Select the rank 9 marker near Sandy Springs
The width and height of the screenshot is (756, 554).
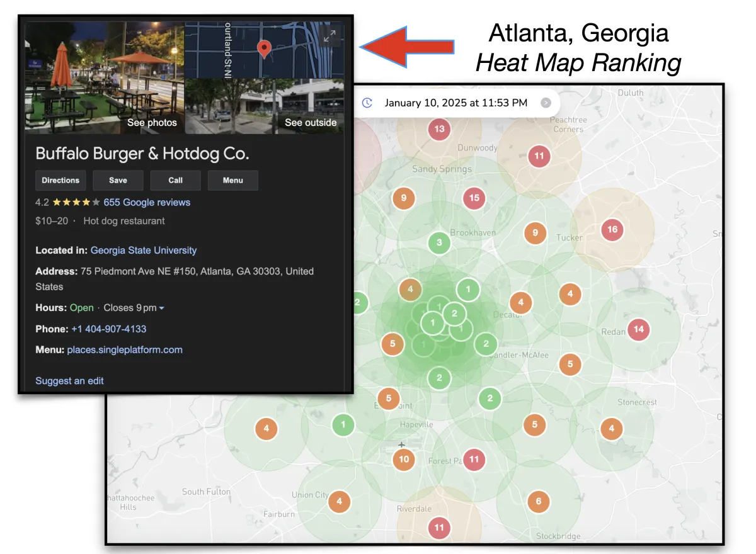[x=403, y=198]
